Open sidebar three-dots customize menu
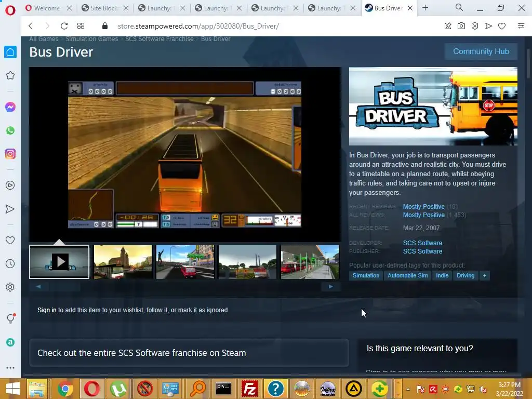 (x=10, y=368)
